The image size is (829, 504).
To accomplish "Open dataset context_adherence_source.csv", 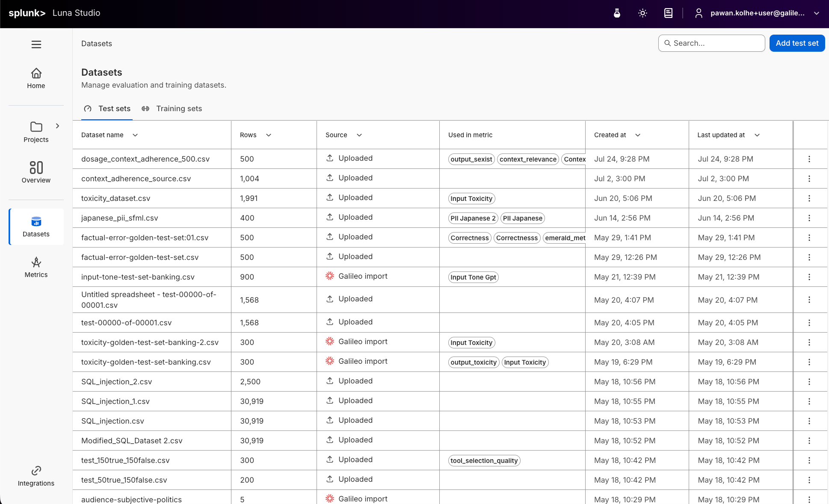I will tap(136, 179).
